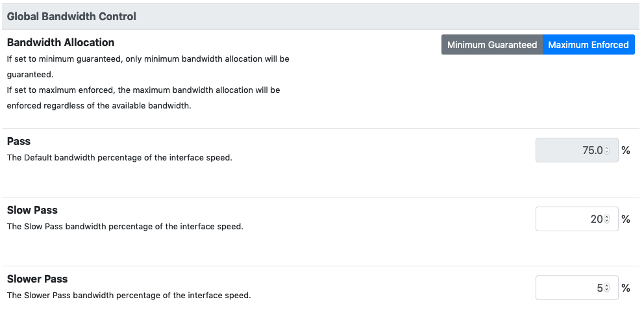Click the percent sign beside Slow Pass
The image size is (644, 330).
pos(626,219)
